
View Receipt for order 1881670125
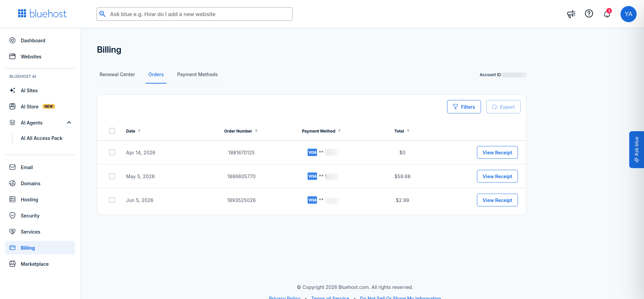click(497, 152)
